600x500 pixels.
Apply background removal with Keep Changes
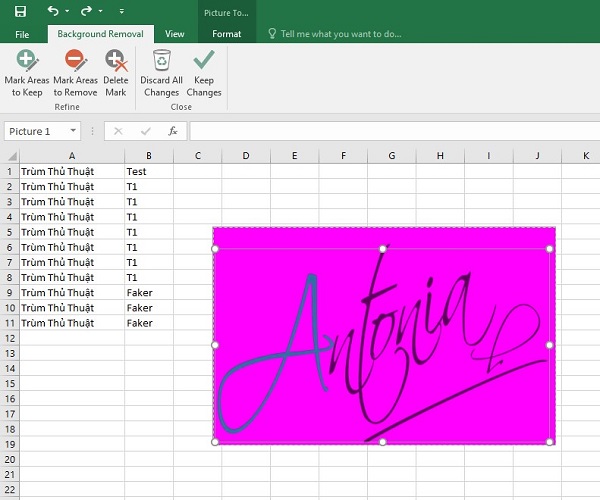click(204, 74)
